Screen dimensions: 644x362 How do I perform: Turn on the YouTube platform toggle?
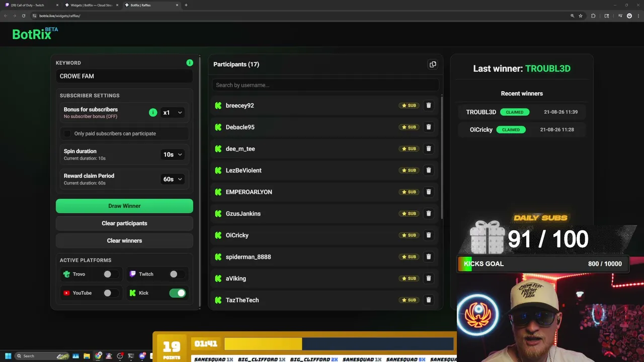[x=110, y=293]
